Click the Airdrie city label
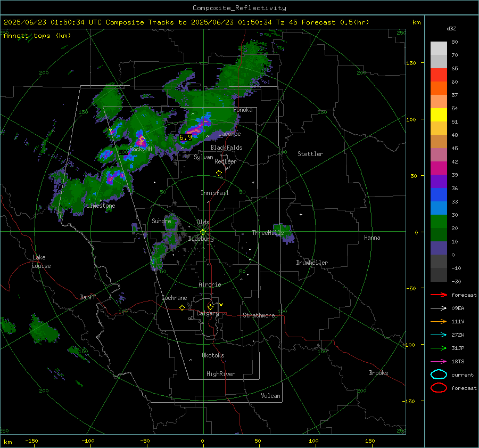 pos(210,284)
